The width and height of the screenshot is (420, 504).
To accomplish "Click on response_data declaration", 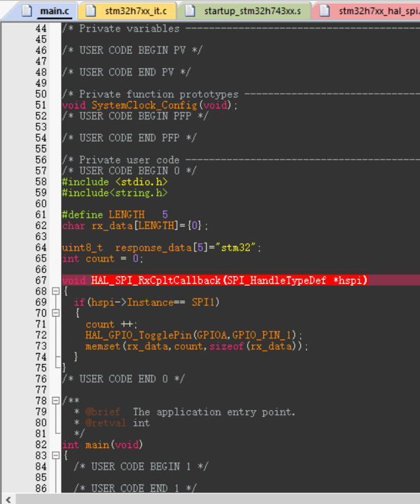I will coord(160,247).
